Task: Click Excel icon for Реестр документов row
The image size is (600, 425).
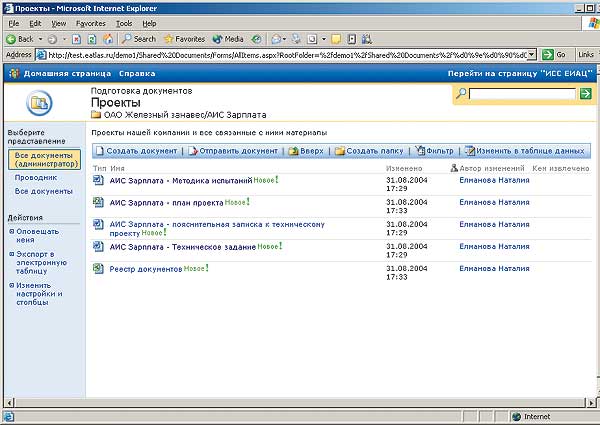Action: 98,269
